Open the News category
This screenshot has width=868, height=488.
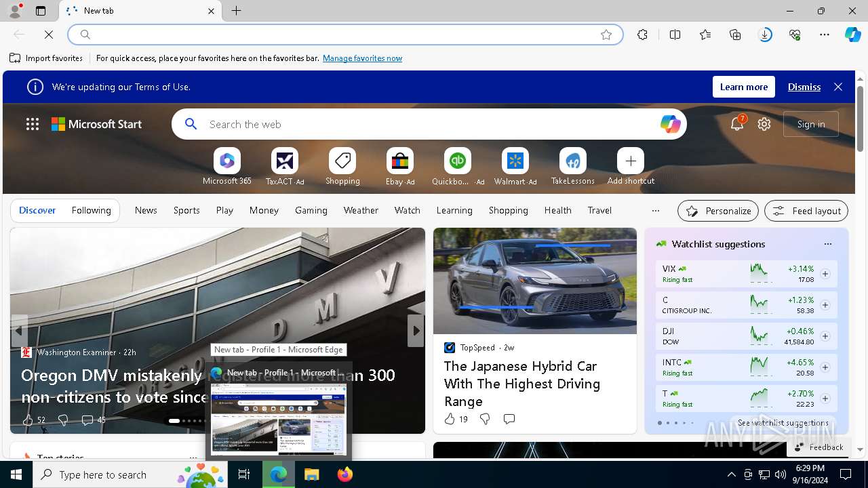coord(146,211)
